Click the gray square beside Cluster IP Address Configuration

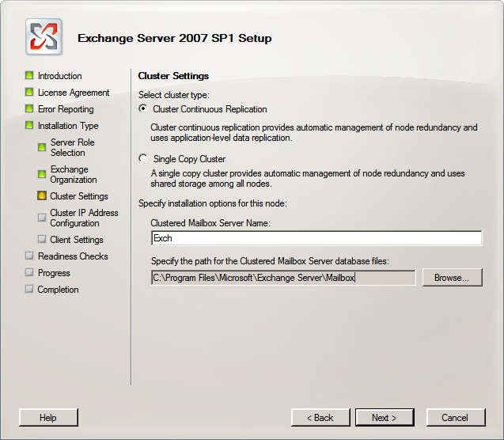[x=42, y=218]
